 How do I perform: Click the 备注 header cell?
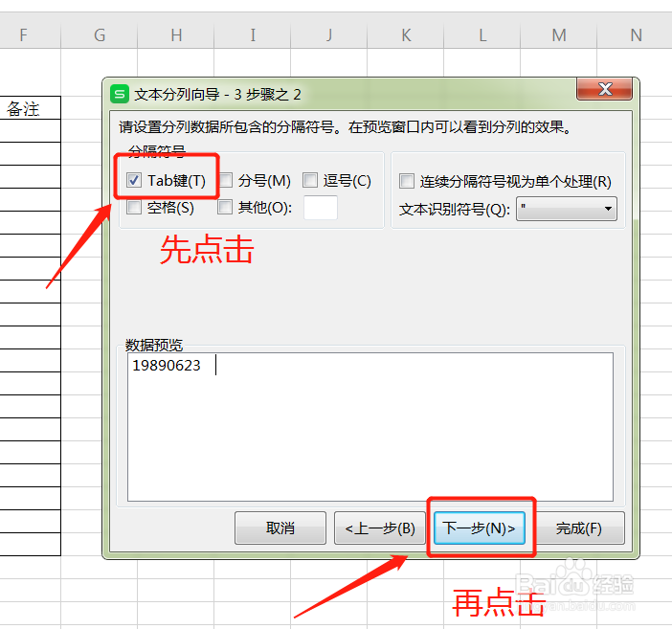point(30,108)
